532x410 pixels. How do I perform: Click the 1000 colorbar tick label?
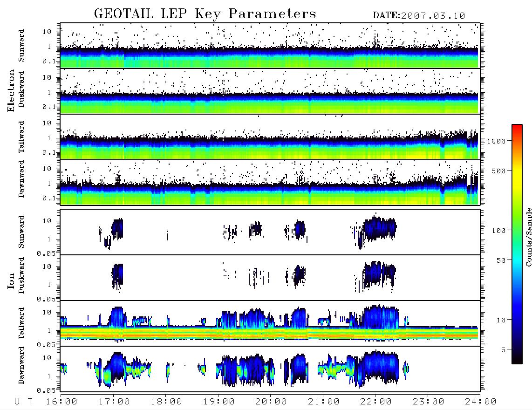496,141
